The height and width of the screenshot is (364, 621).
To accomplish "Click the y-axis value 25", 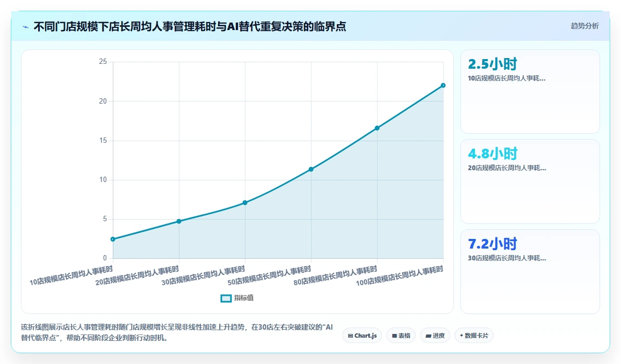I will click(x=103, y=62).
